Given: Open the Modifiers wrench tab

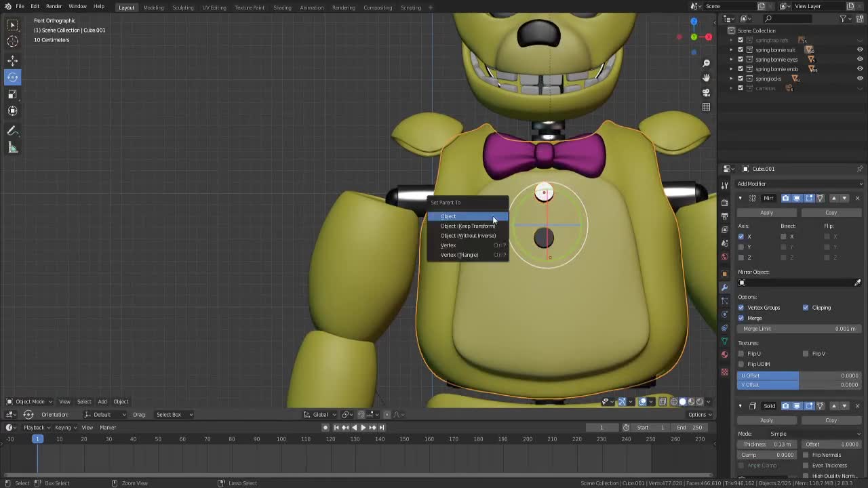Looking at the screenshot, I should coord(724,287).
